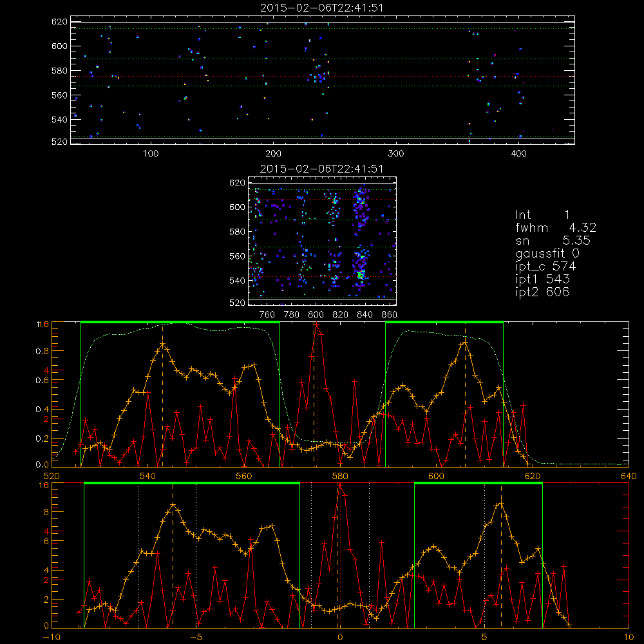The height and width of the screenshot is (644, 644).
Task: Select the 'ipt_c 574' line
Action: pyautogui.click(x=545, y=267)
